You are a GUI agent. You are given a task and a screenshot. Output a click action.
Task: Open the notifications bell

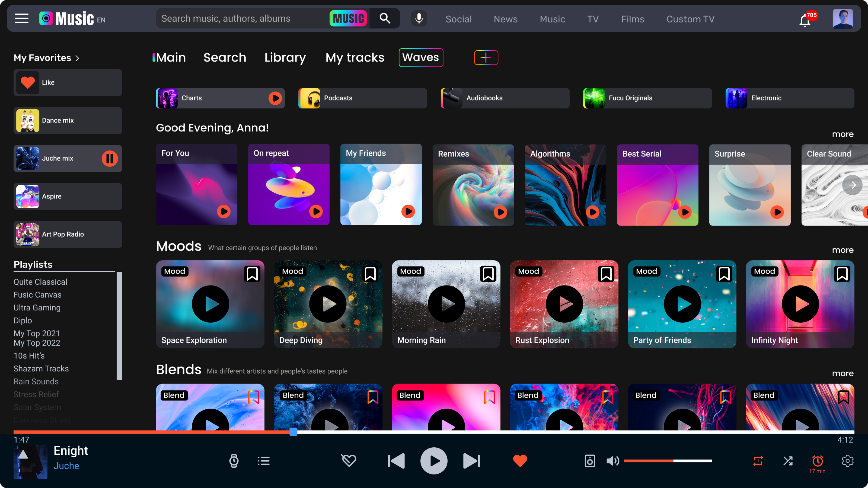(x=805, y=20)
